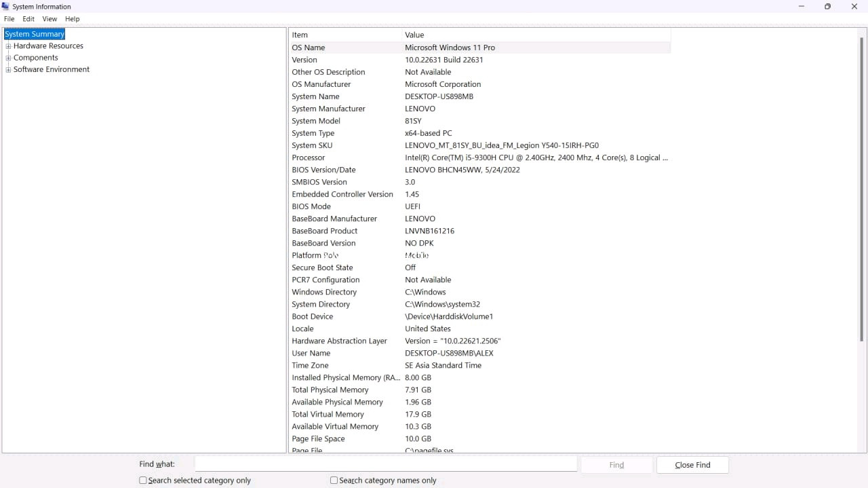Viewport: 868px width, 488px height.
Task: Click the Intel Core i5-9300H processor value
Action: tap(536, 157)
